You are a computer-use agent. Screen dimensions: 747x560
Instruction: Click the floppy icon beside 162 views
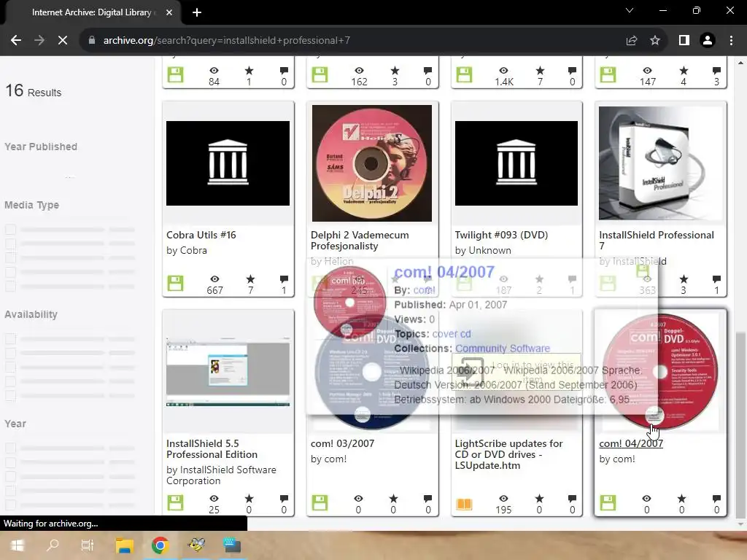(320, 75)
